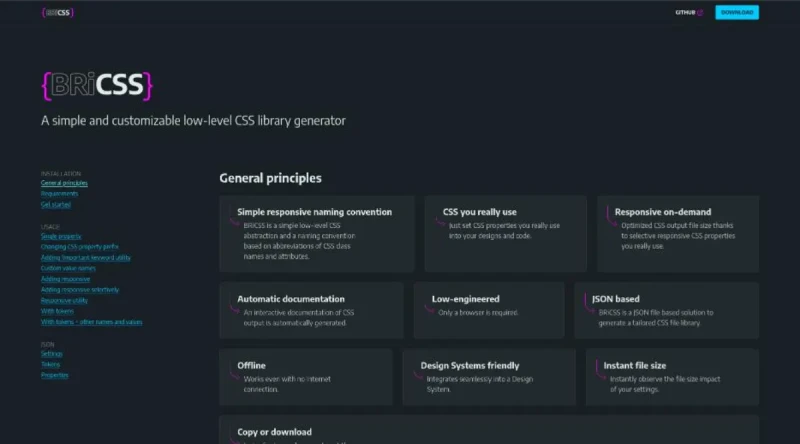Click the Simple responsive naming convention card

pyautogui.click(x=314, y=234)
